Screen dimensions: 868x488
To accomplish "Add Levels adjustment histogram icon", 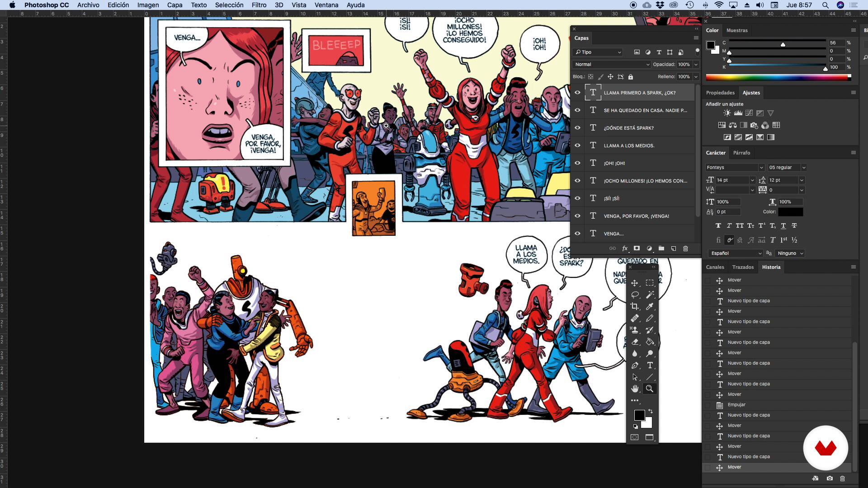I will point(738,113).
